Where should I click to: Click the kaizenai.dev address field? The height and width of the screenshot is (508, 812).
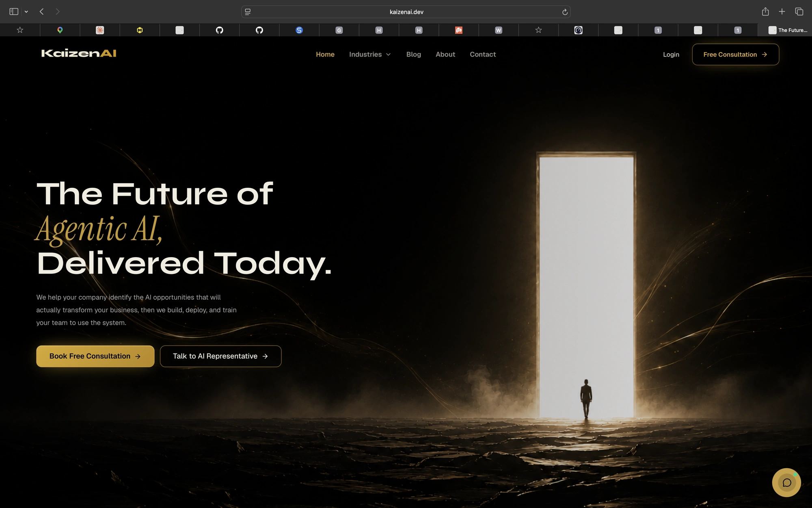coord(406,12)
